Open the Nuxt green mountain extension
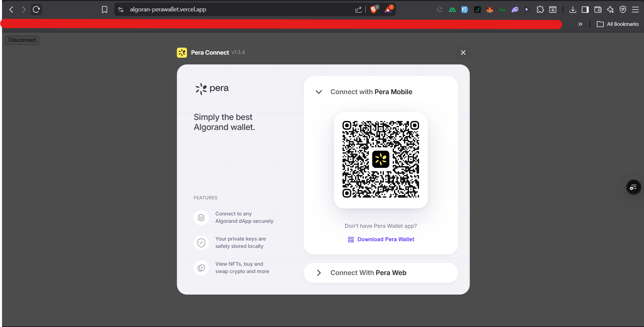644x327 pixels. tap(452, 10)
